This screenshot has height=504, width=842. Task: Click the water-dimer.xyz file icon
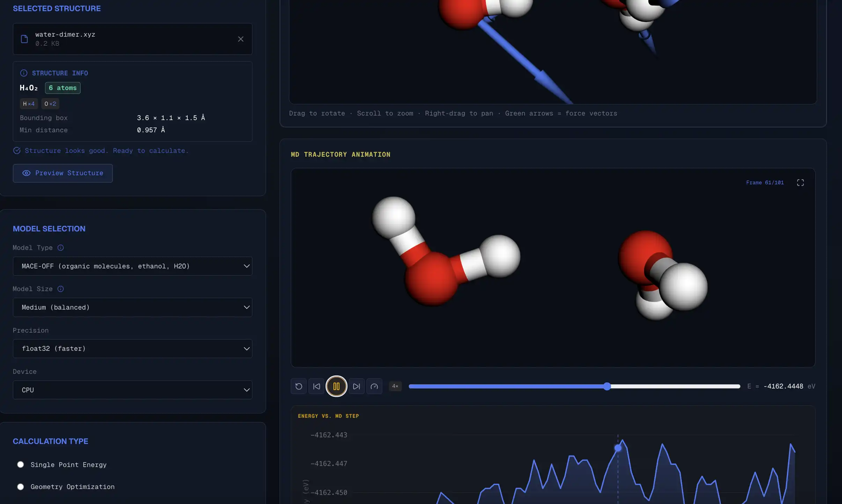point(24,39)
